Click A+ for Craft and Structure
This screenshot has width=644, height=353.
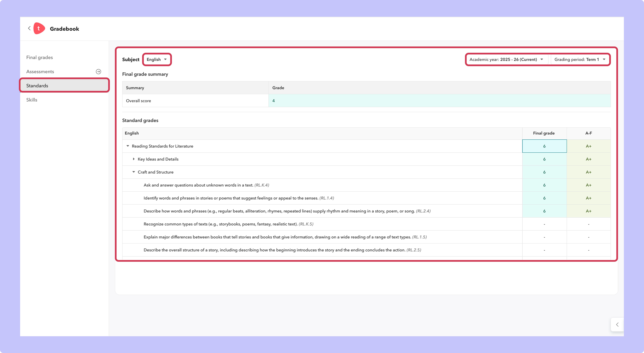click(589, 172)
